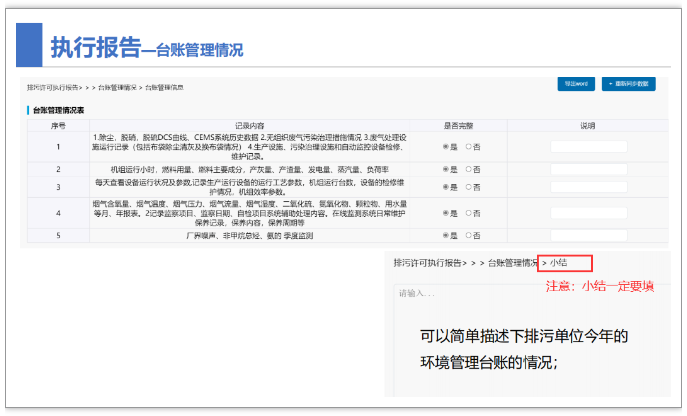Choose 否 for row 3 设备运行状况
The image size is (687, 416).
[468, 187]
